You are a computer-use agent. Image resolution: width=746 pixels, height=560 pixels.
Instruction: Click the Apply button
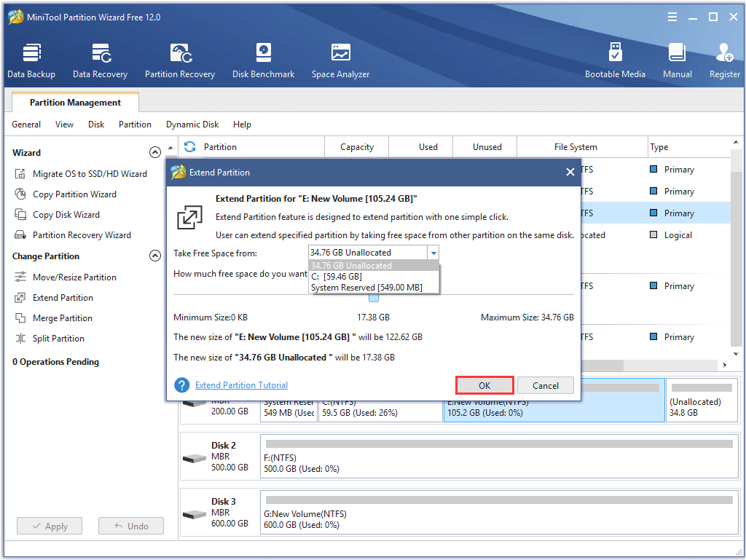(x=50, y=527)
